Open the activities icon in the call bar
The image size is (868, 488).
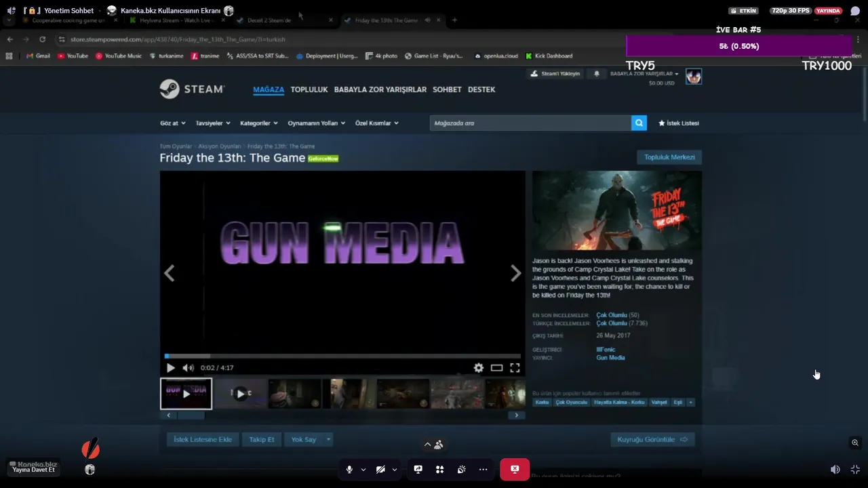click(439, 469)
